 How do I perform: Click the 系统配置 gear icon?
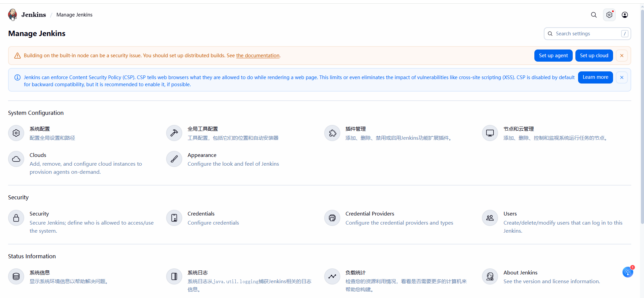tap(16, 133)
